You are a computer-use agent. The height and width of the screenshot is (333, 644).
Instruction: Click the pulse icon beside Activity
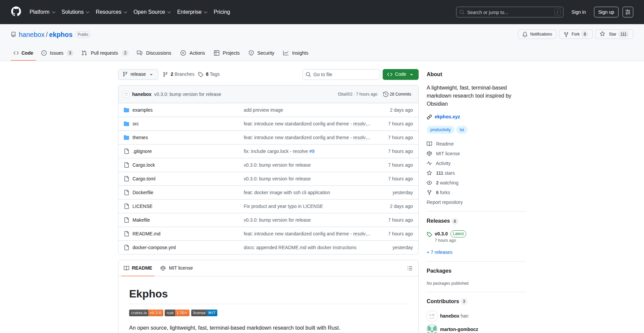click(x=429, y=163)
